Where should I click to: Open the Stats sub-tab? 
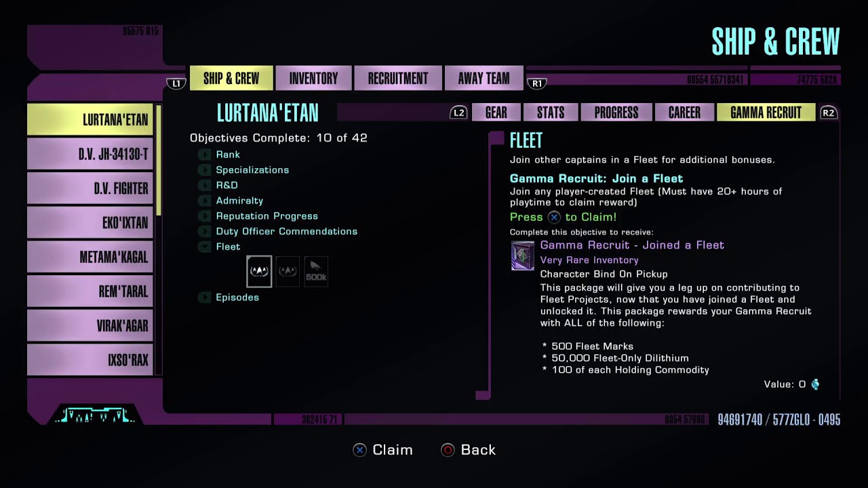551,113
